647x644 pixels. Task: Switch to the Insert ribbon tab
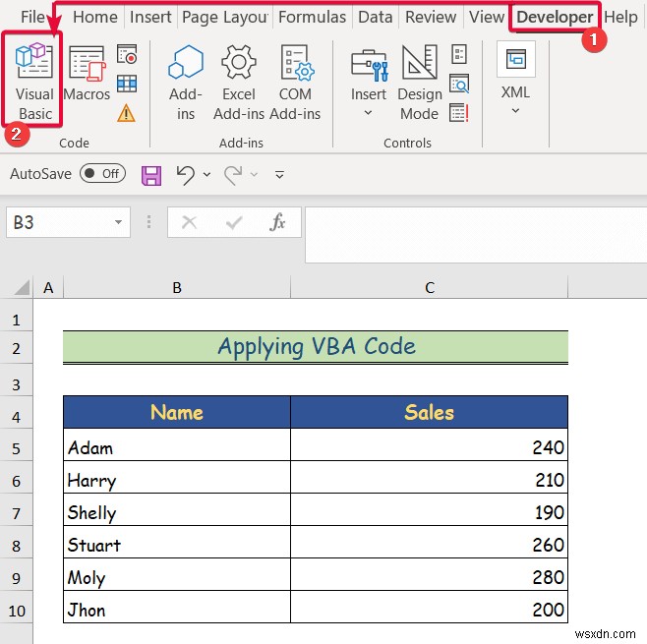click(150, 17)
